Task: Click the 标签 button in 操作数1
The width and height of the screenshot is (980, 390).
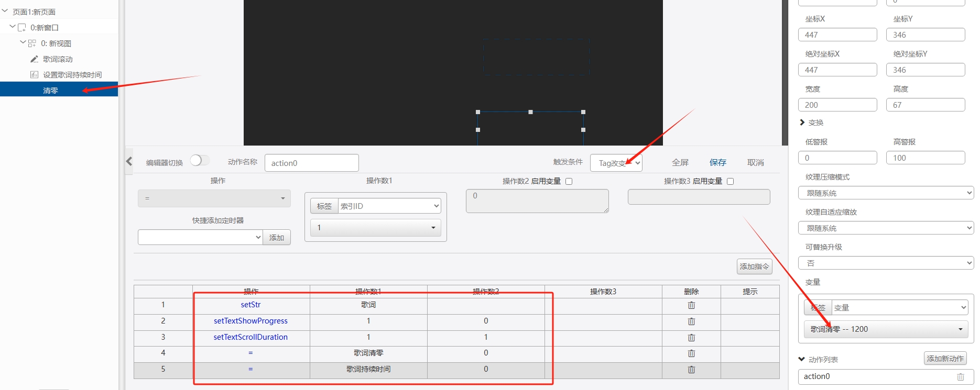Action: (x=324, y=206)
